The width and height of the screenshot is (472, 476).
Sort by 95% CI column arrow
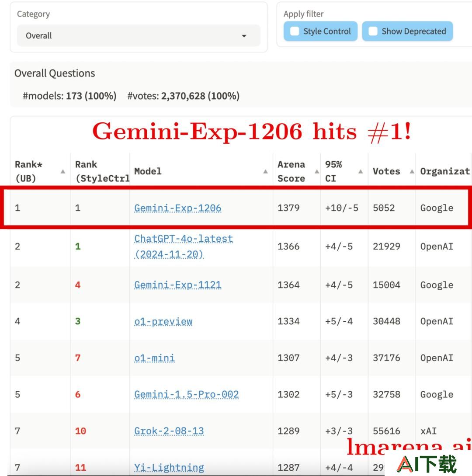tap(361, 171)
